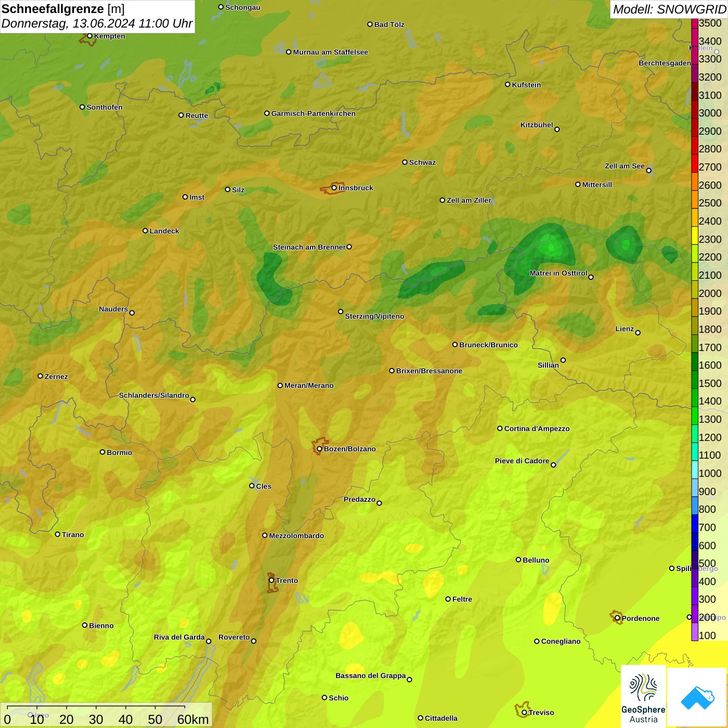Click the 'Mezzolombardo' label
The image size is (728, 728).
296,536
